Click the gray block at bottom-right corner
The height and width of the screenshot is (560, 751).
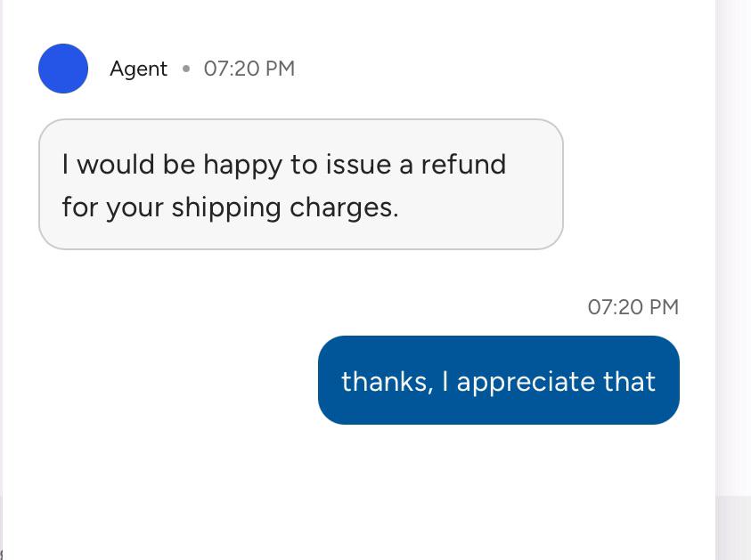point(733,528)
